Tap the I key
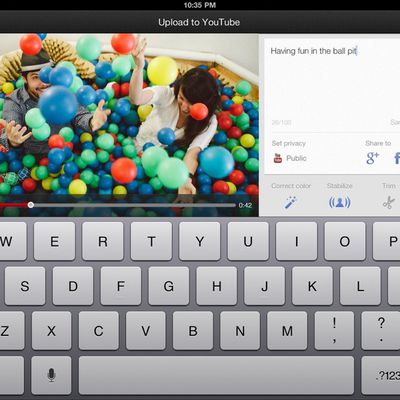400x400 pixels. pos(296,241)
